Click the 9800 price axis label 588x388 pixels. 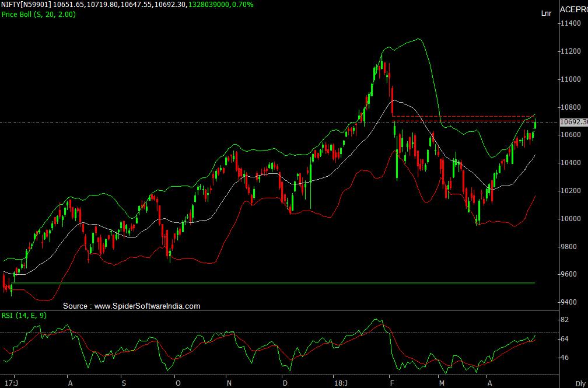[569, 247]
